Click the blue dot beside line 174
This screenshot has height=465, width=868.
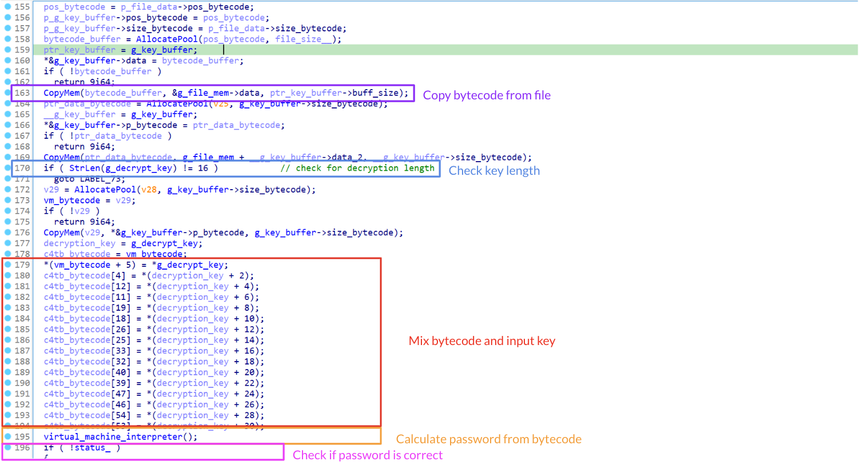8,211
